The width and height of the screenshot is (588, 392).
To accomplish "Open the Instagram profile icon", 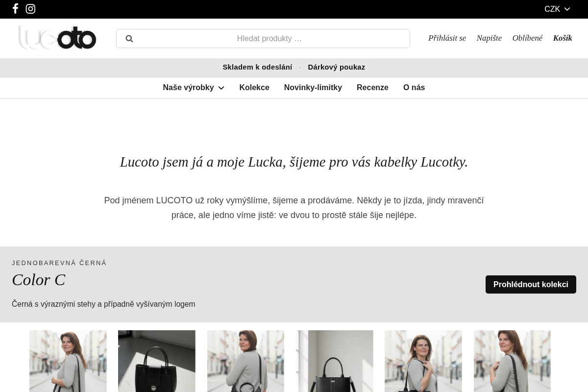I will coord(30,9).
